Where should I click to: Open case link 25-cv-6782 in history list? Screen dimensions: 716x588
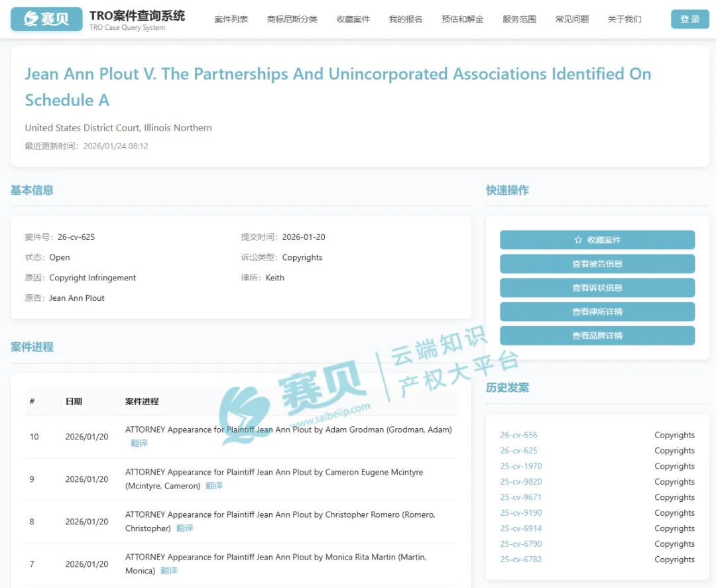521,559
